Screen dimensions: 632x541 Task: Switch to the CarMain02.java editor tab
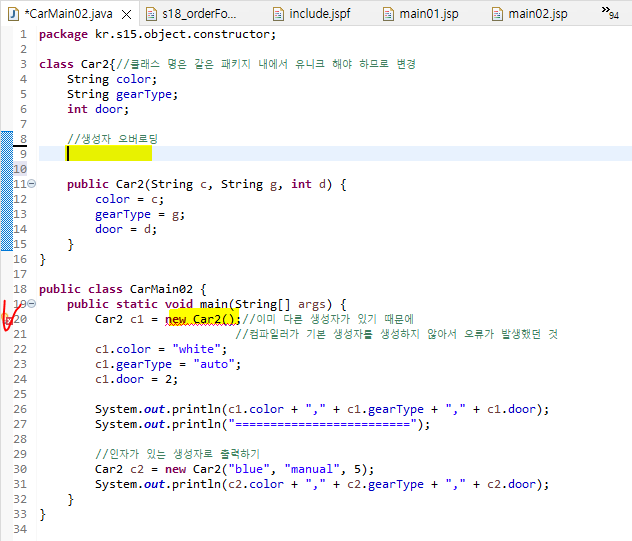(x=68, y=14)
